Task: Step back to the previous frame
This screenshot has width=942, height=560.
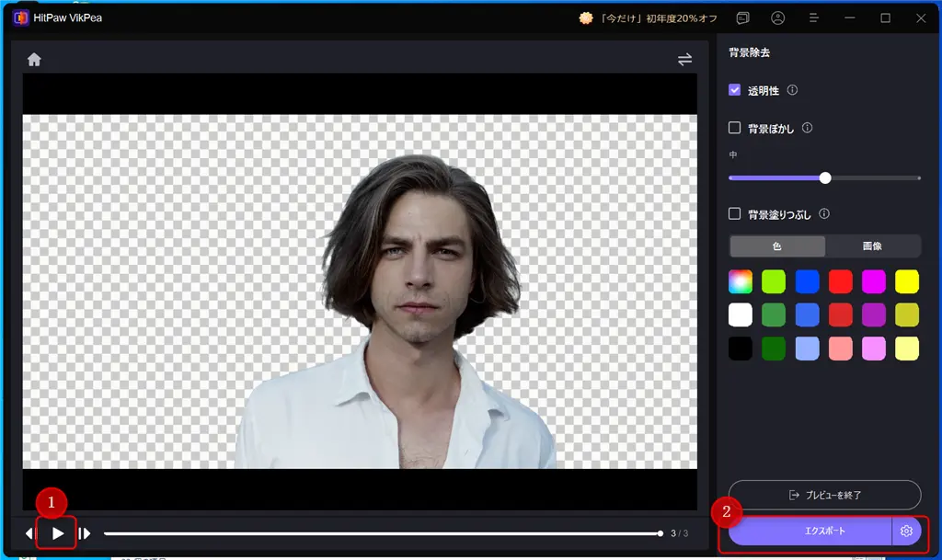Action: click(29, 533)
